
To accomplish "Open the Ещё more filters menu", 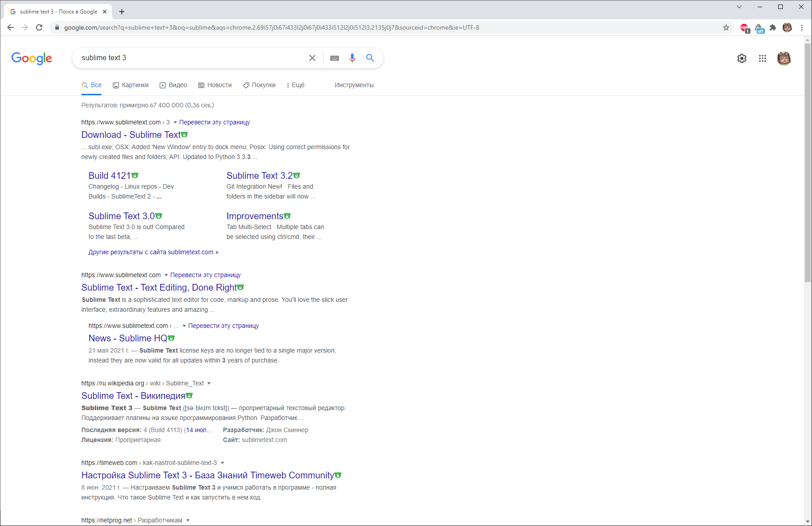I will [295, 85].
